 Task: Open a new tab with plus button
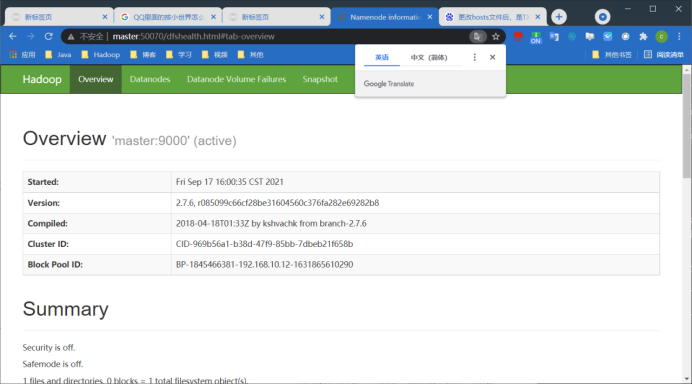[x=559, y=17]
